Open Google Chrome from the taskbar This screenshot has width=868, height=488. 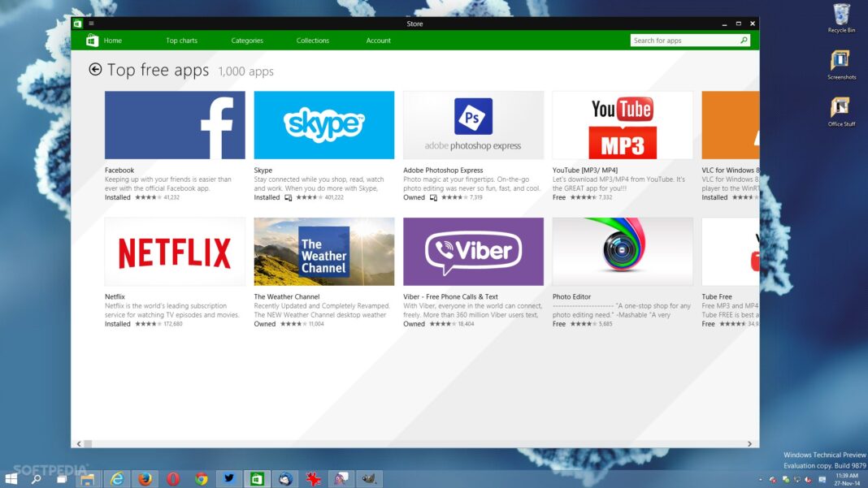tap(200, 479)
